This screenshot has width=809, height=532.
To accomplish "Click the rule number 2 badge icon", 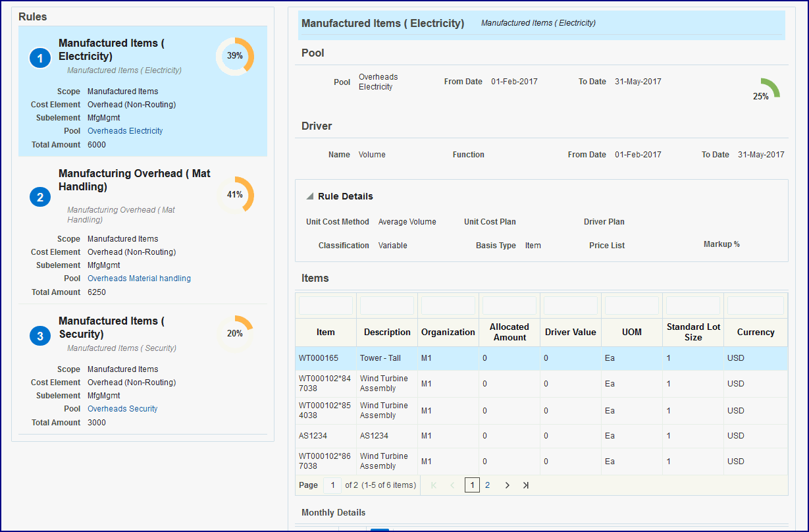I will point(40,197).
